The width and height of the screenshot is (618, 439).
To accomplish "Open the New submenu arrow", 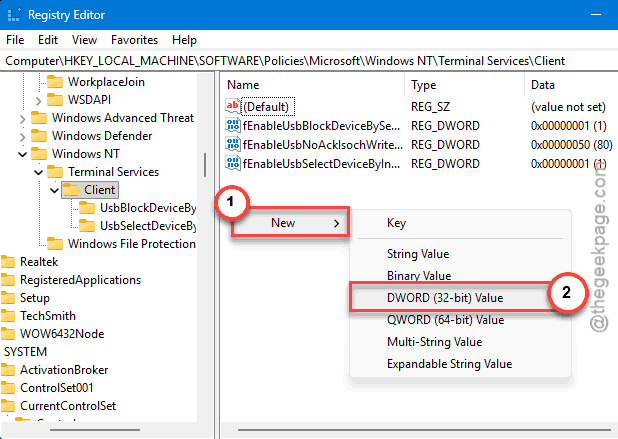I will pos(336,223).
